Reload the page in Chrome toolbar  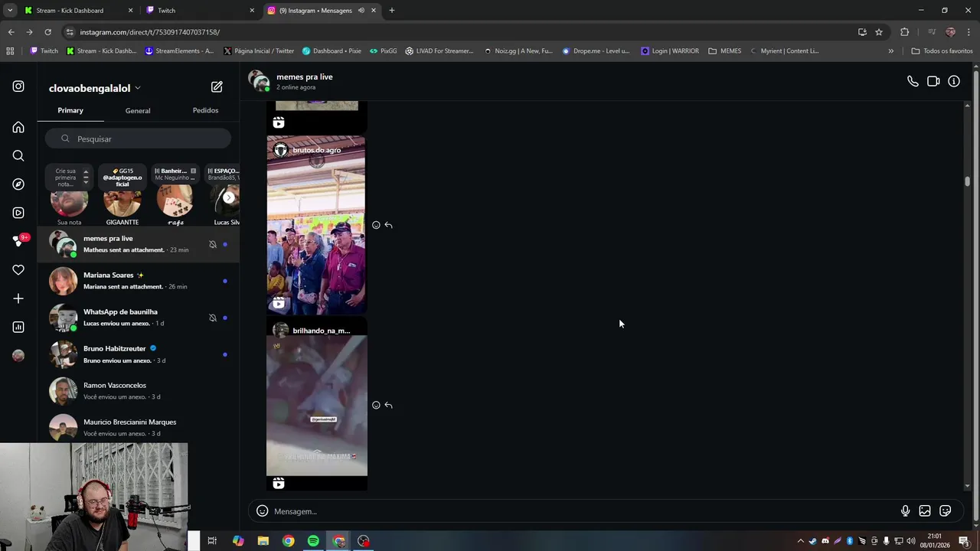47,32
